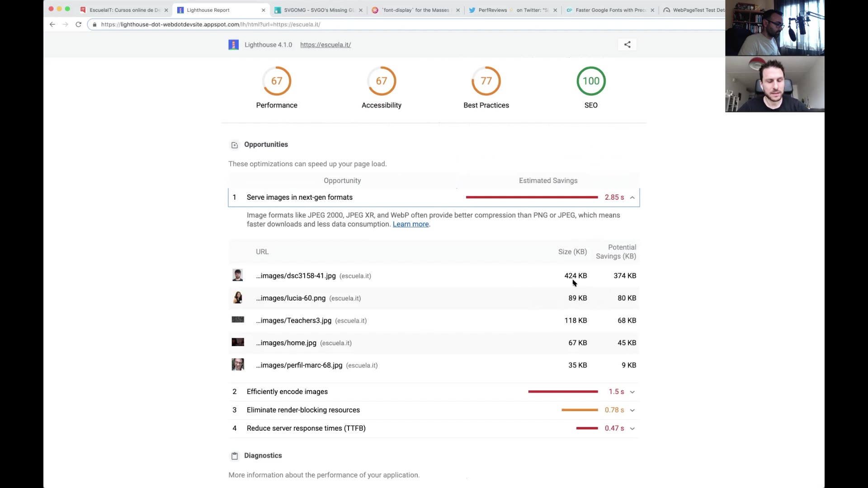
Task: Expand Eliminate render-blocking resources chevron
Action: (632, 410)
